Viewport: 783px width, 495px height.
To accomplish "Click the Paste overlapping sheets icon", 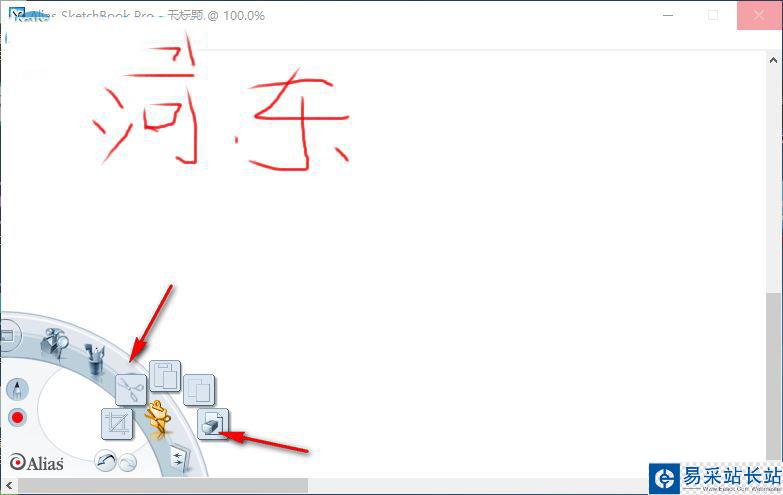I will tap(199, 390).
